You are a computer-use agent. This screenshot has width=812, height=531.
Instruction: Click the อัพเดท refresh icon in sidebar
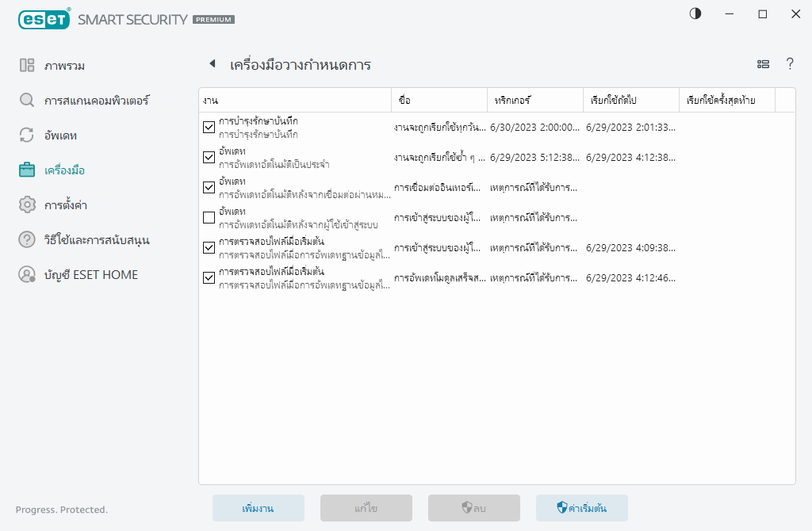pyautogui.click(x=27, y=135)
